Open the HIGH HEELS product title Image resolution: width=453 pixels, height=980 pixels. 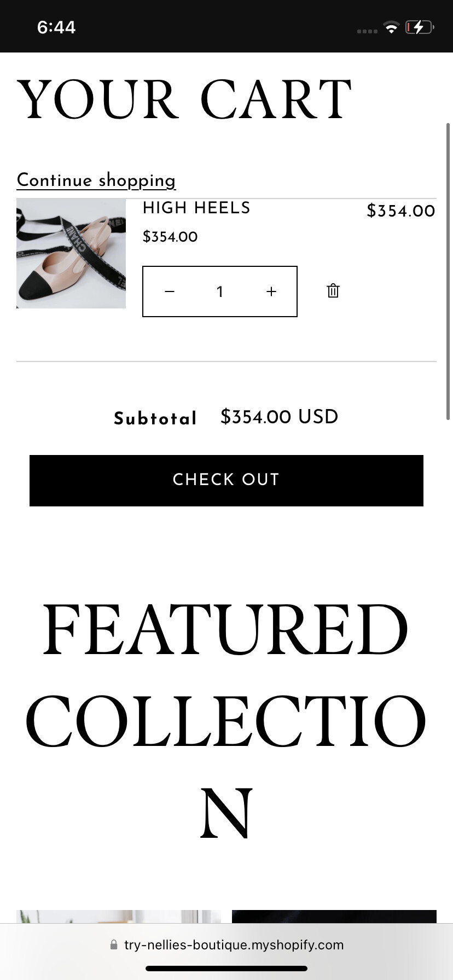pos(196,208)
